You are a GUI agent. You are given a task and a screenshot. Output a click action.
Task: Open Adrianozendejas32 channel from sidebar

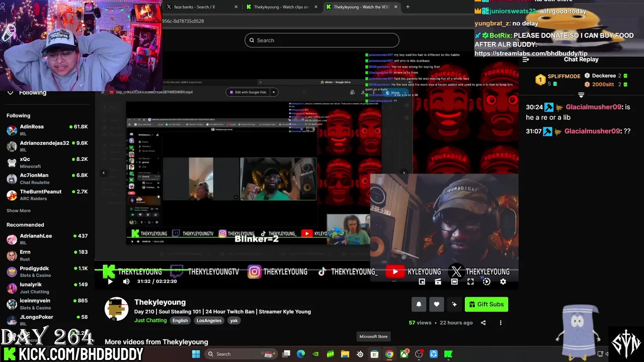click(47, 146)
